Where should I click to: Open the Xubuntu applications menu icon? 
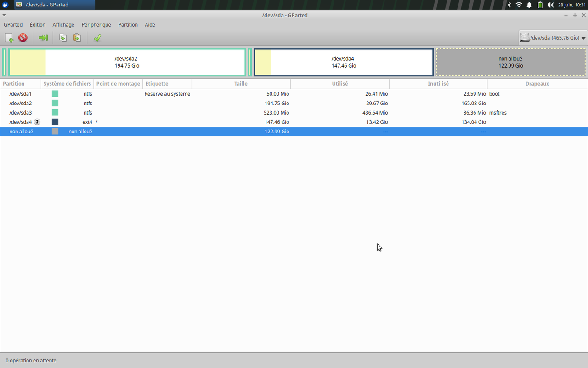6,5
